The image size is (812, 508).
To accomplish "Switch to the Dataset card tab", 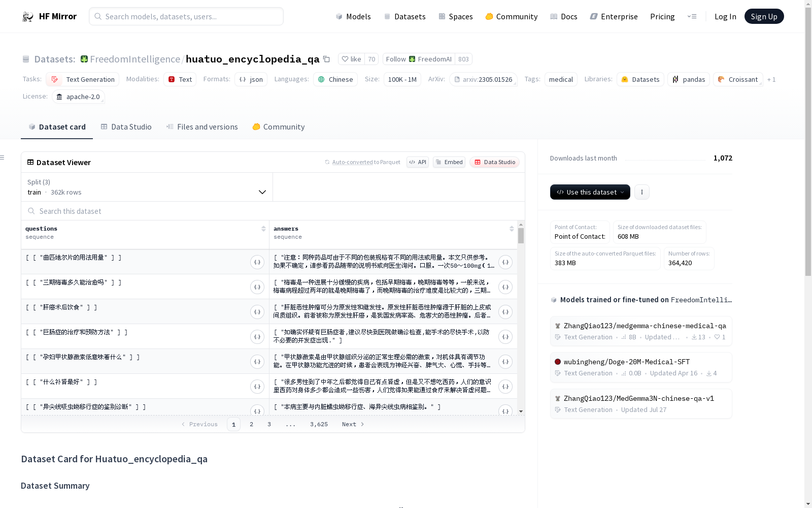I will click(57, 127).
